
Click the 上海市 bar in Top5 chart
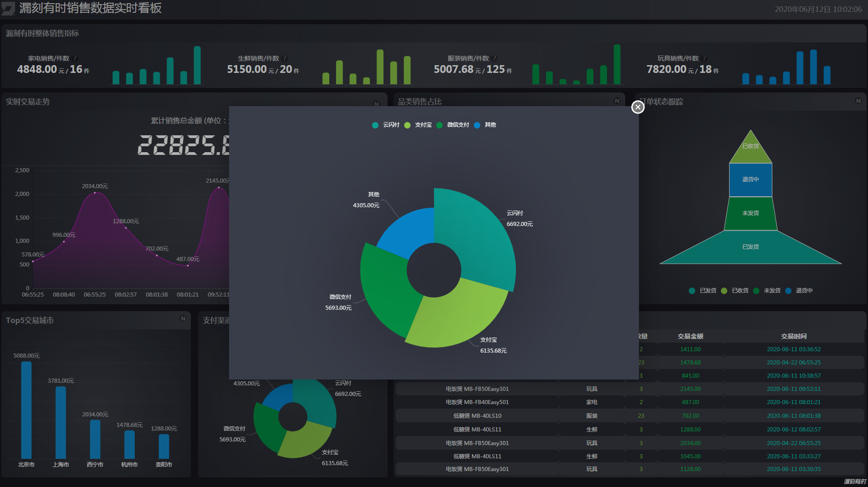click(x=61, y=422)
